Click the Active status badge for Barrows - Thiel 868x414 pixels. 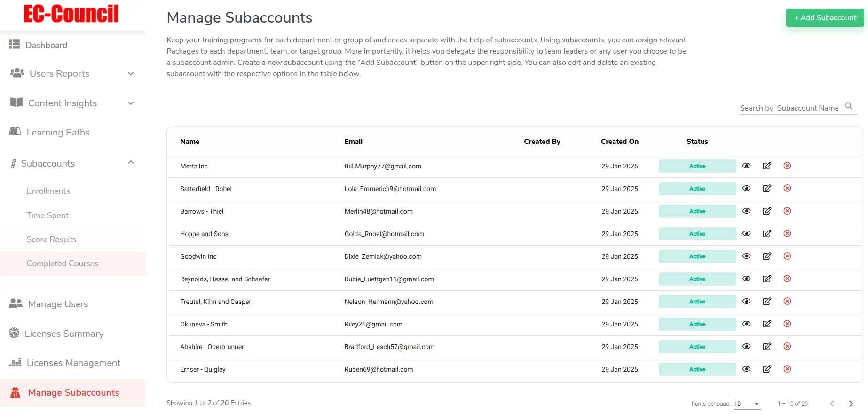point(697,211)
